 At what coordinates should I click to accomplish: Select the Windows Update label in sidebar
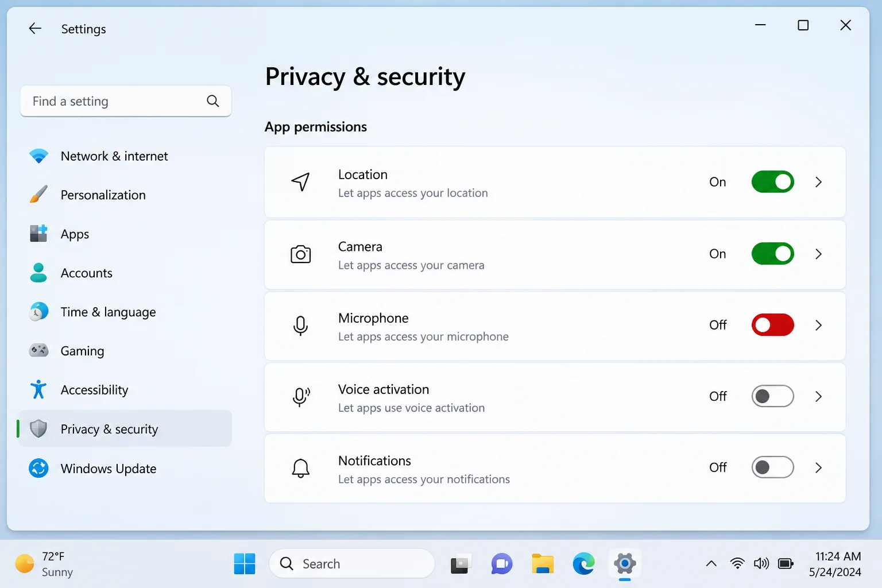(x=109, y=469)
